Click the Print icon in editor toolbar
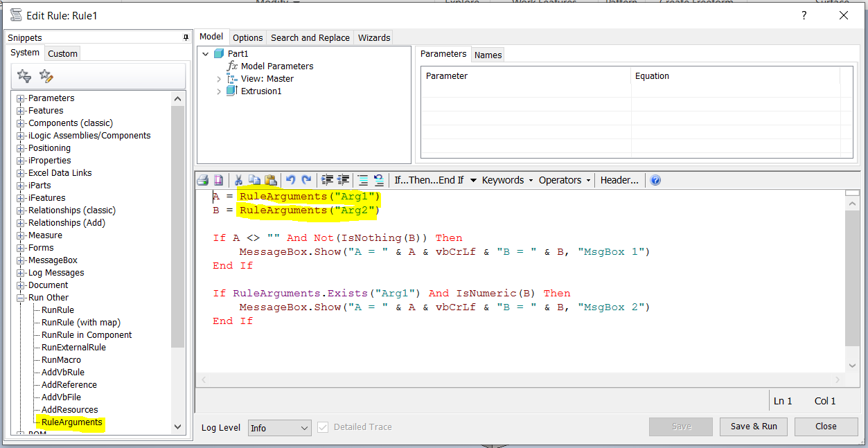Viewport: 868px width, 448px height. 202,180
